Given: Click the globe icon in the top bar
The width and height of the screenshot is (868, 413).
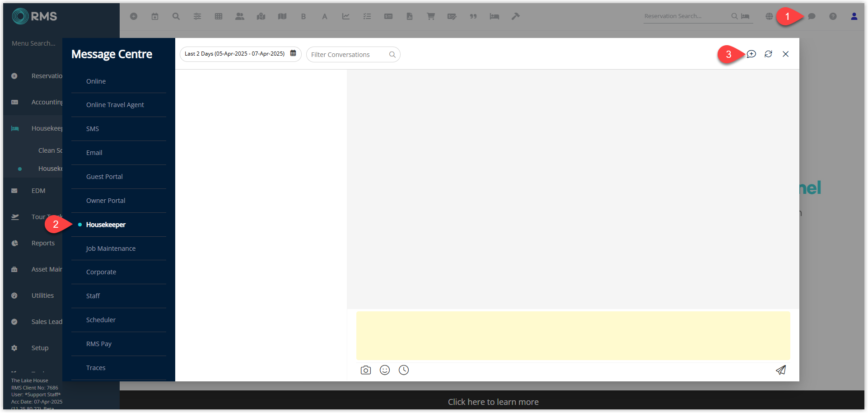Looking at the screenshot, I should pos(770,16).
